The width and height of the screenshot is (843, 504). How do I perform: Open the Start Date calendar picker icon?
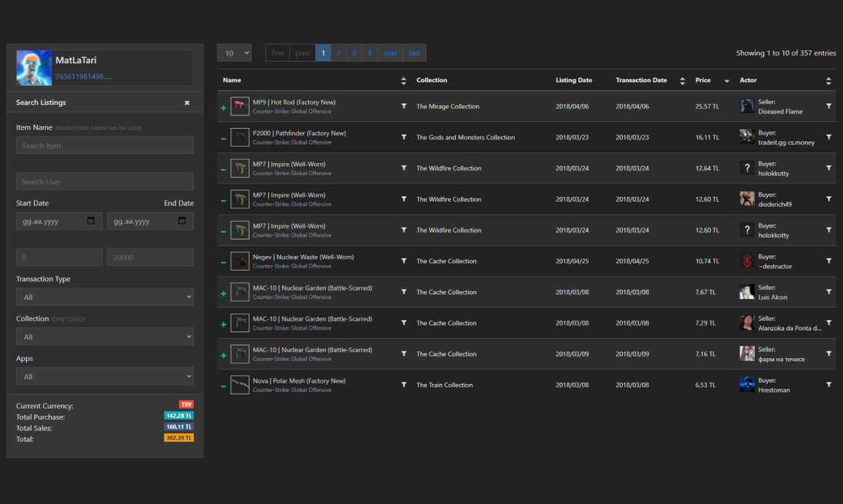(x=91, y=221)
